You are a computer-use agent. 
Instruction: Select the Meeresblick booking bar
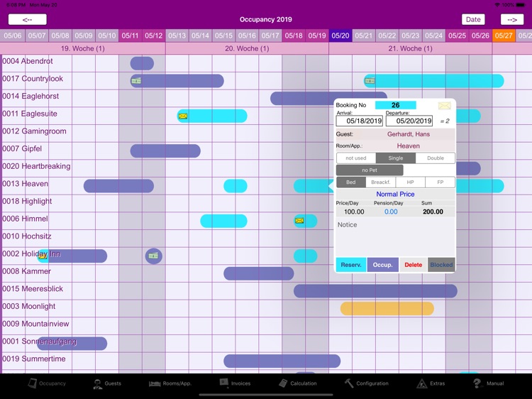(x=375, y=291)
